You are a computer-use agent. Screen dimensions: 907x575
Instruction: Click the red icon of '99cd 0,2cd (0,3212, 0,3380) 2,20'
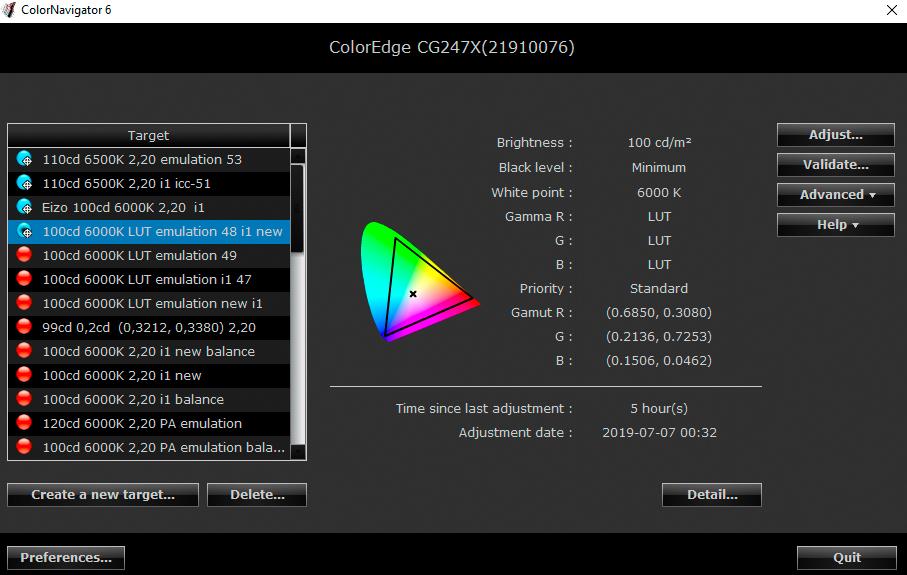pos(24,327)
